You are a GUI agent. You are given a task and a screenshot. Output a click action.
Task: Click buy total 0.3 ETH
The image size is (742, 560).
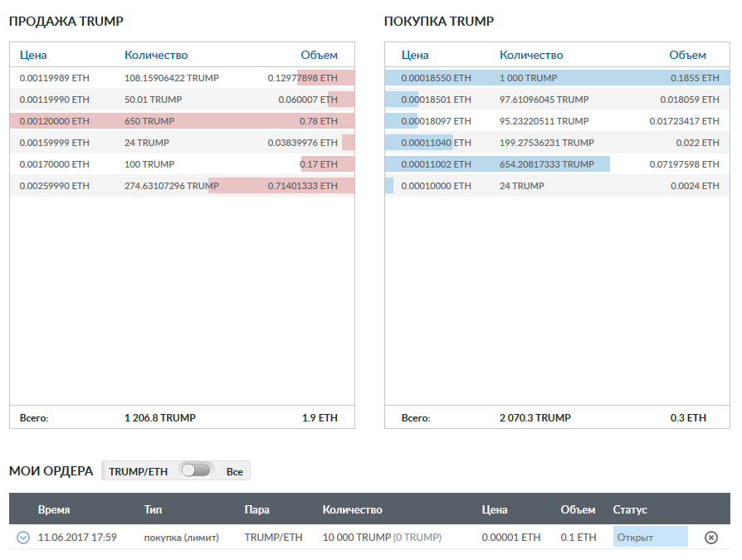[688, 417]
